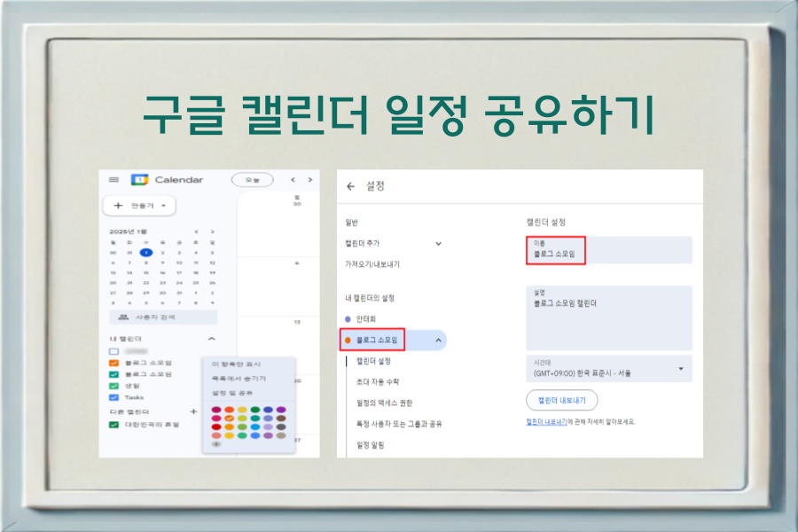Open the 시간대 timezone dropdown

(680, 369)
